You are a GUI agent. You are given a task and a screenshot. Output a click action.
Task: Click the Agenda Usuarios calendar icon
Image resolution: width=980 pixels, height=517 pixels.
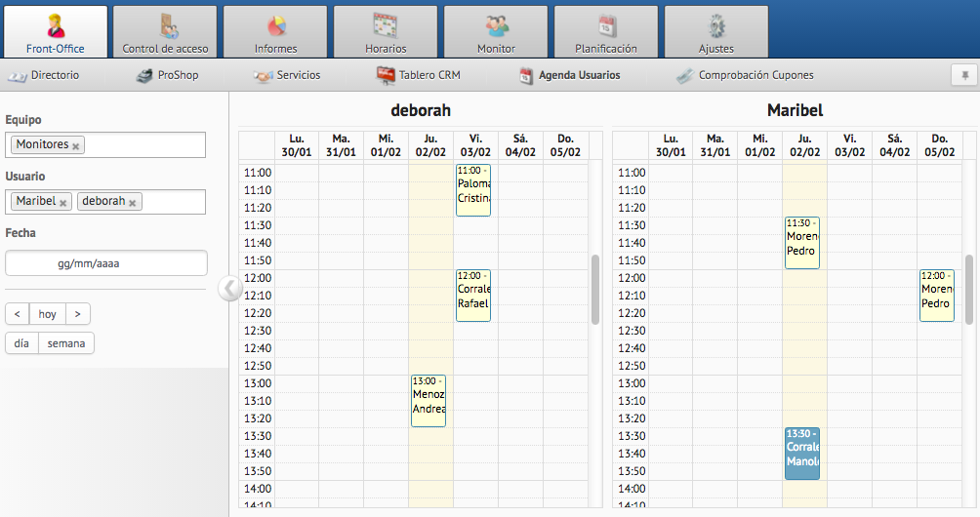pyautogui.click(x=526, y=76)
